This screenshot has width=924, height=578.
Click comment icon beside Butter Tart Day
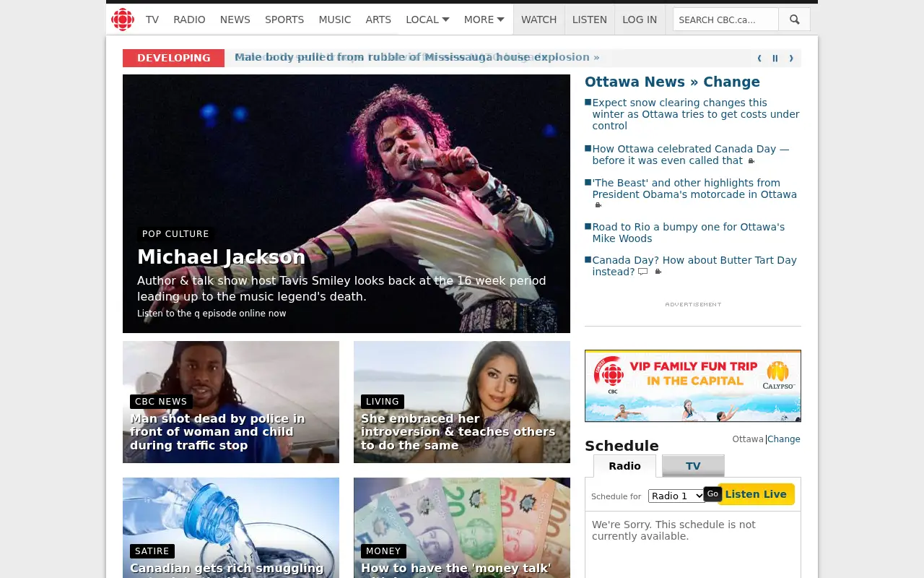(x=642, y=272)
